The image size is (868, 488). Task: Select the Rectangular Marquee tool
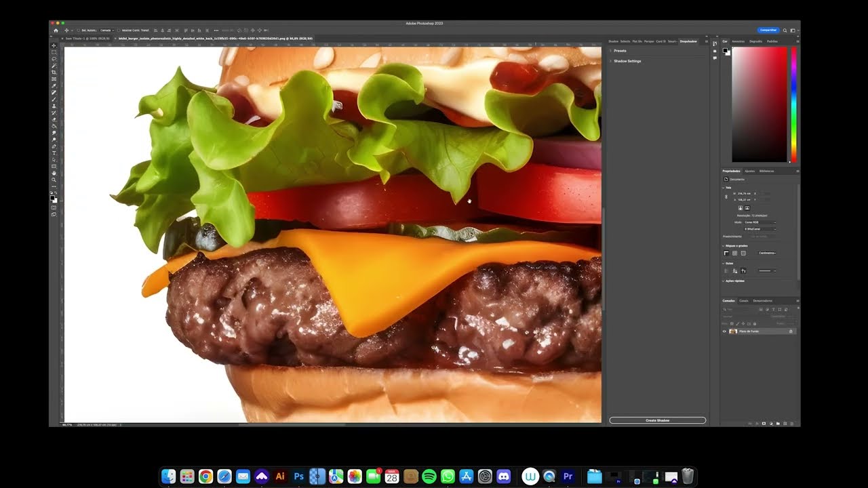[54, 52]
